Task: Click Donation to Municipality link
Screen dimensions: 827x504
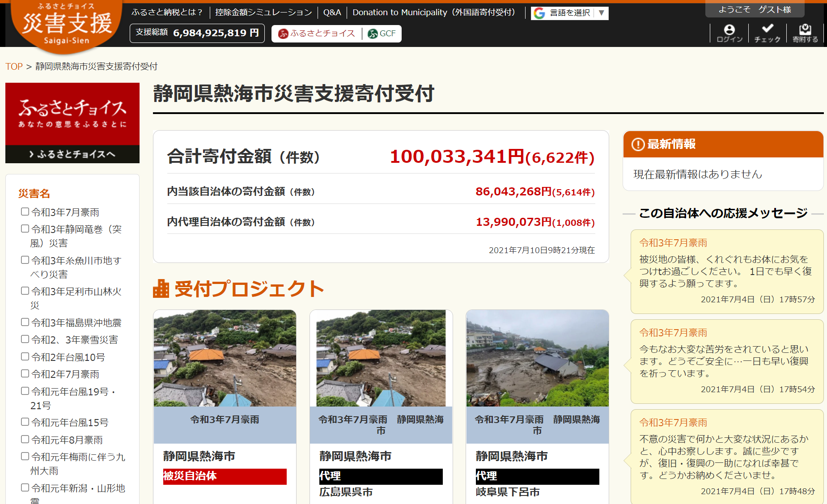Action: tap(433, 13)
